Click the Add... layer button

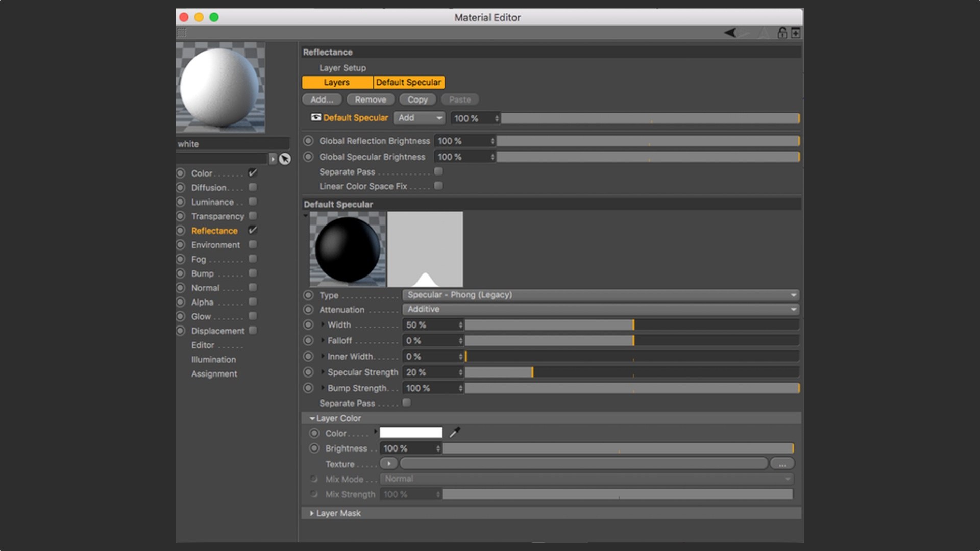322,99
